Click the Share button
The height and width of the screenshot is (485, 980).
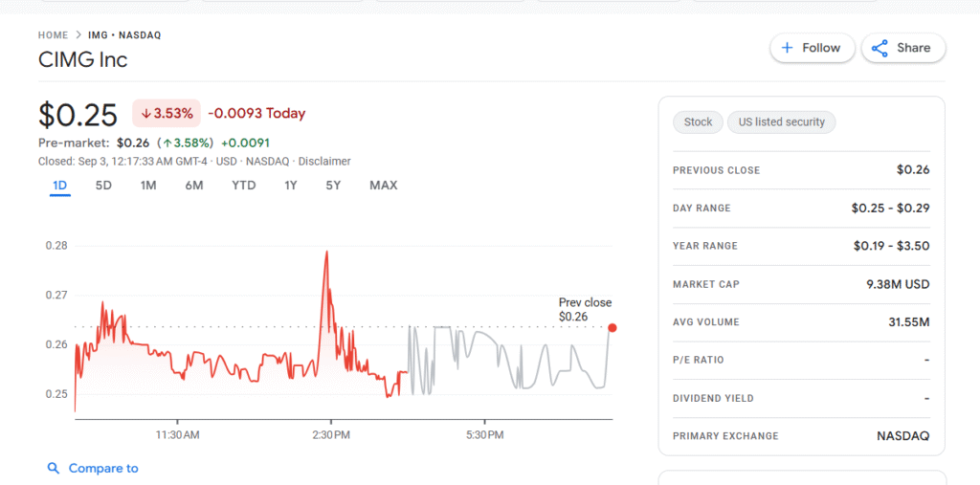(x=902, y=48)
